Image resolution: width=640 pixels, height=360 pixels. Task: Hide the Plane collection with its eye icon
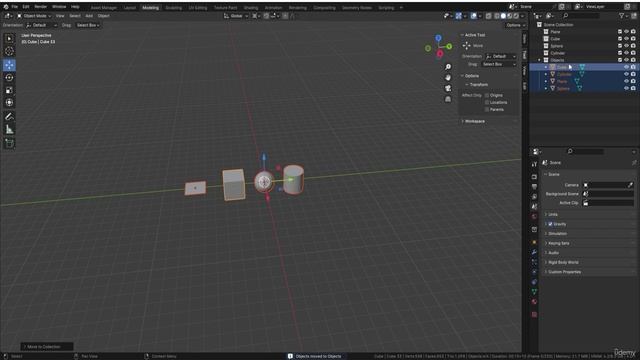(627, 31)
